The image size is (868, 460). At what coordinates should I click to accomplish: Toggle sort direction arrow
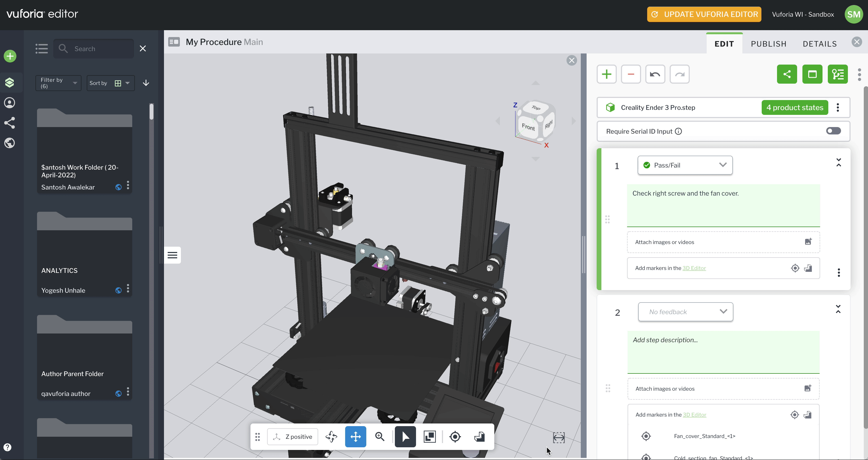click(146, 83)
